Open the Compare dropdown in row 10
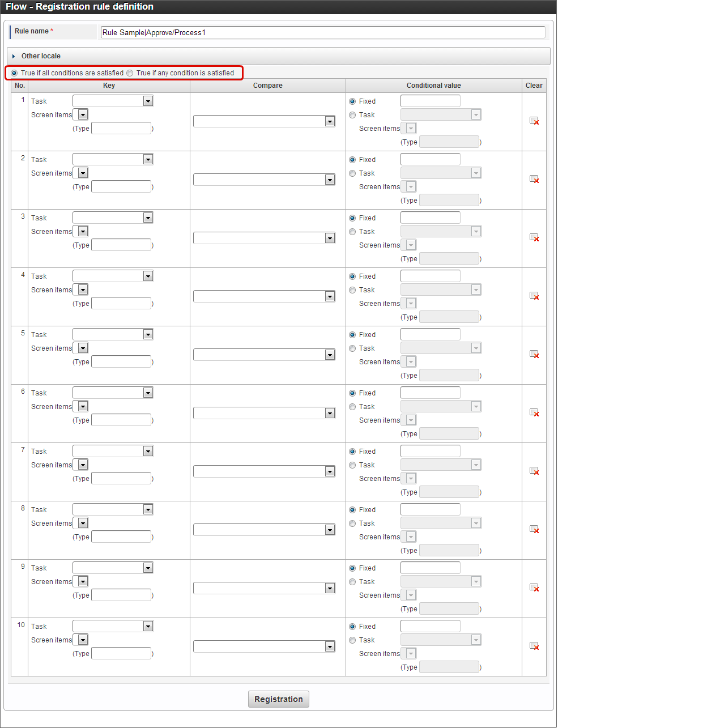This screenshot has width=703, height=728. coord(264,646)
